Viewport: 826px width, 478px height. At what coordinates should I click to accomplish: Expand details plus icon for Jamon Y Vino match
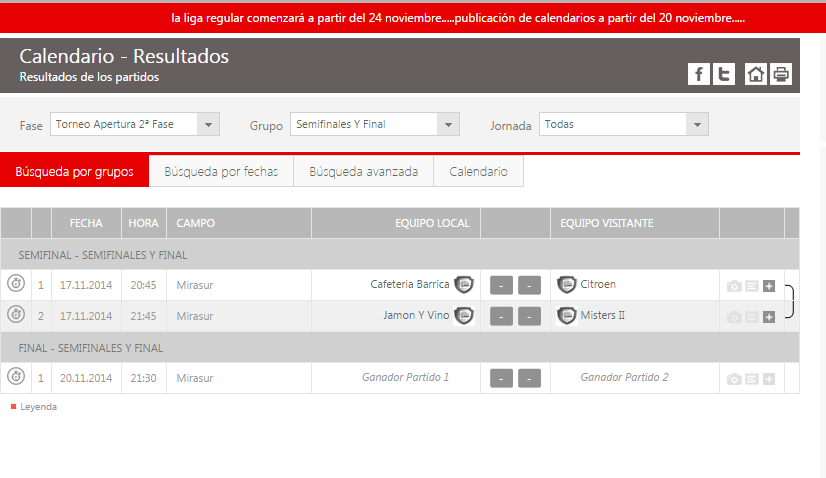point(769,317)
